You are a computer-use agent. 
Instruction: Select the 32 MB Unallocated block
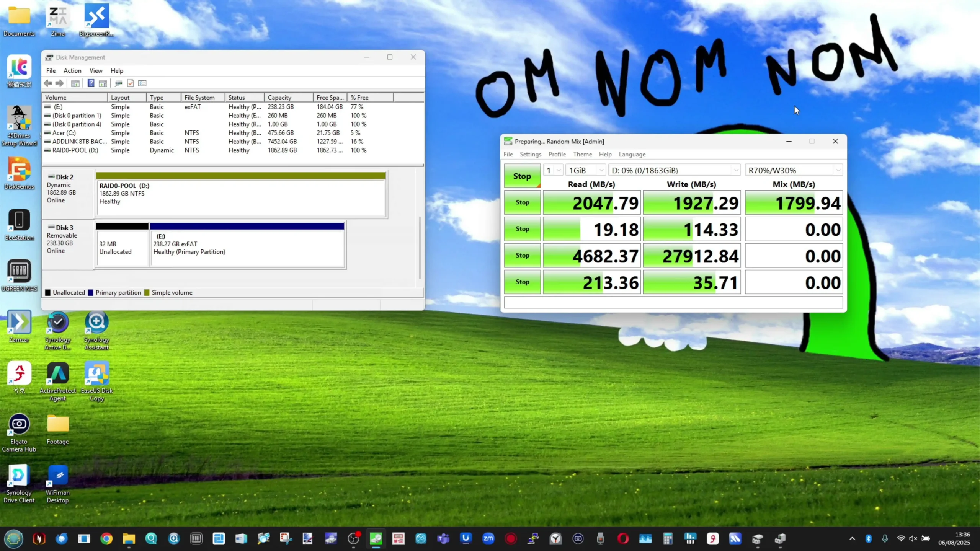(x=122, y=245)
